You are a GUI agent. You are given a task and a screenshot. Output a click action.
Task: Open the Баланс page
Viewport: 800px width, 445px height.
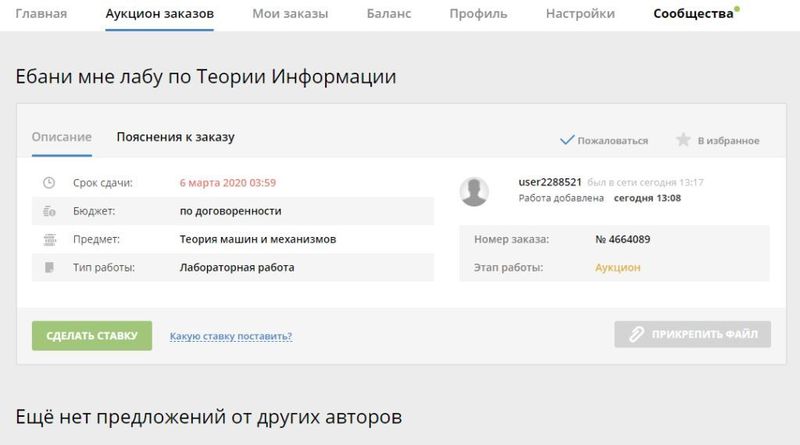(388, 14)
